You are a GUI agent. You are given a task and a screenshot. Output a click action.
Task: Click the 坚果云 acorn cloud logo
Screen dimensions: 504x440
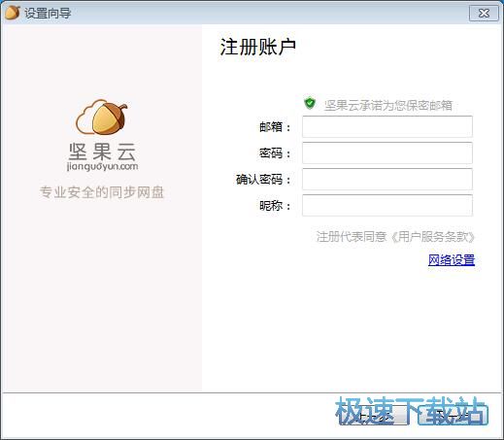(102, 117)
